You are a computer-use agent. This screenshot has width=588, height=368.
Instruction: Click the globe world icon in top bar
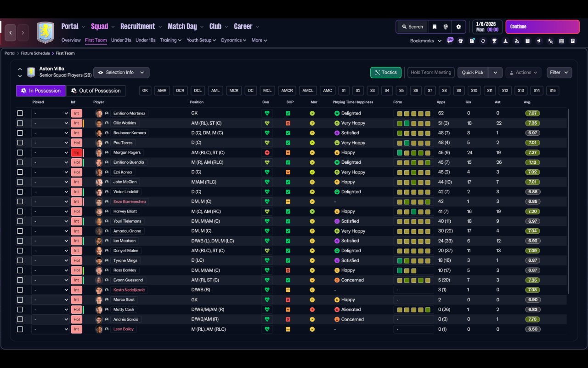point(446,27)
